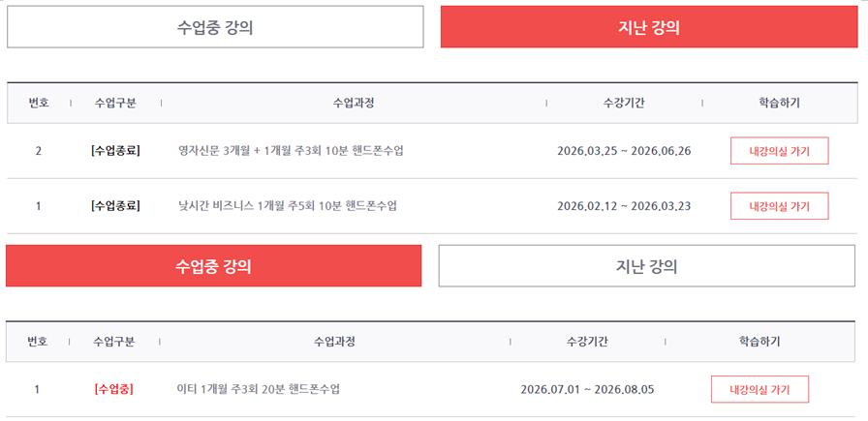Select the 영자신문 3개월 + 1개월 course title
Image resolution: width=868 pixels, height=421 pixels.
[291, 150]
